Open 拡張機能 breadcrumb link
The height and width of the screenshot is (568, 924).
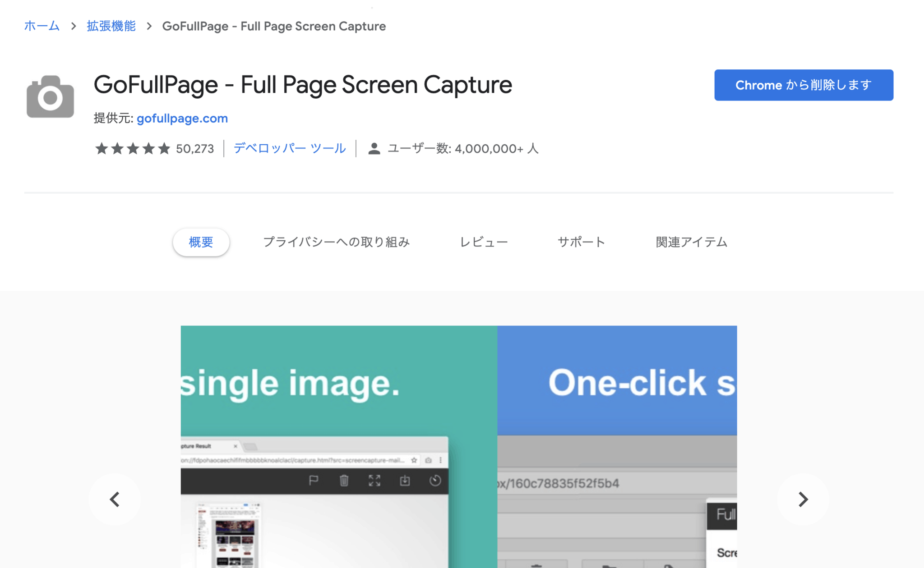pyautogui.click(x=111, y=26)
